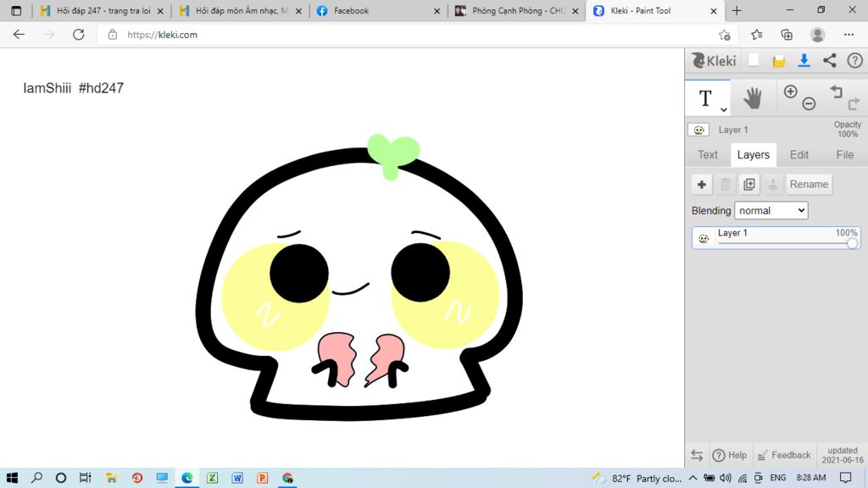
Task: Open the Windows Start menu
Action: pyautogui.click(x=12, y=478)
